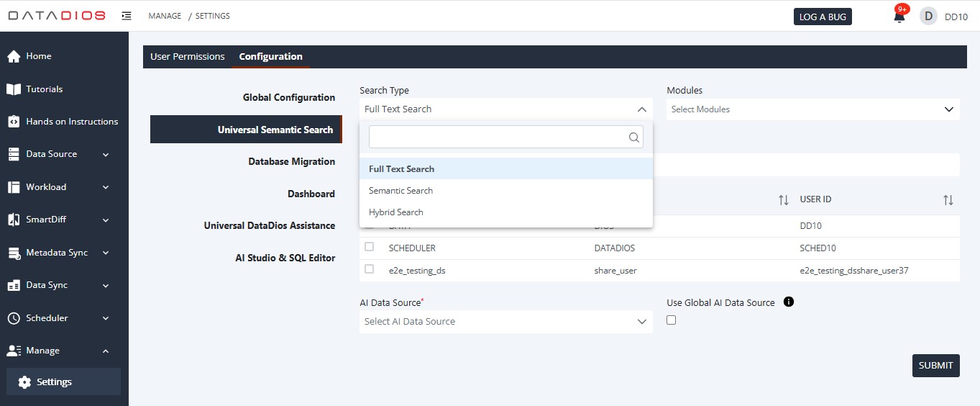Image resolution: width=980 pixels, height=406 pixels.
Task: Click the info icon beside Use Global AI Data Source
Action: coord(788,302)
